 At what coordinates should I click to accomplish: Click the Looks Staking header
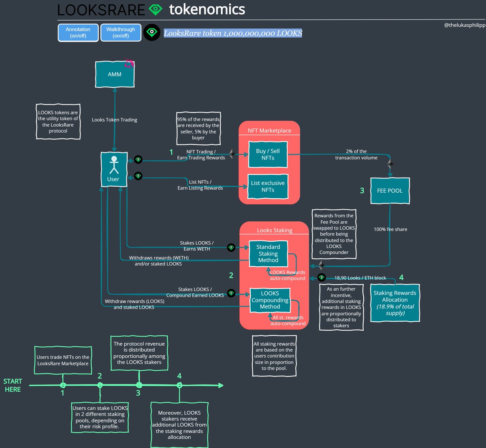[275, 230]
